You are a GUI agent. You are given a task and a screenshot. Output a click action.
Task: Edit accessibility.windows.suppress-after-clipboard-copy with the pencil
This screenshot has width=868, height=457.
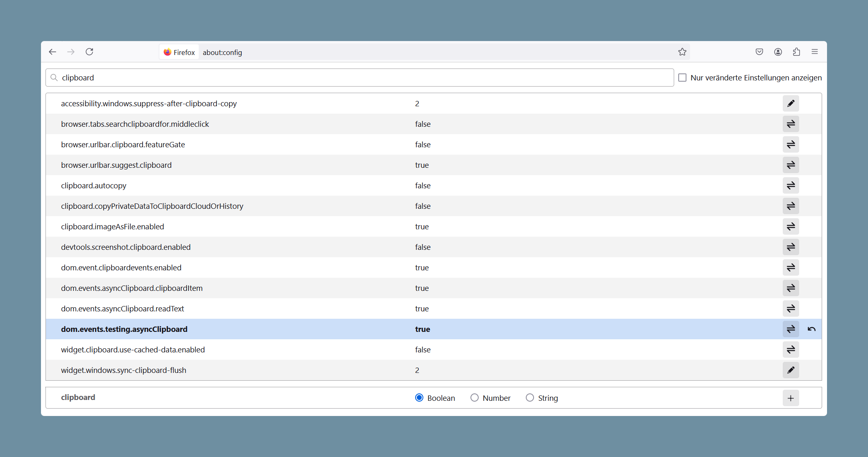pos(791,103)
